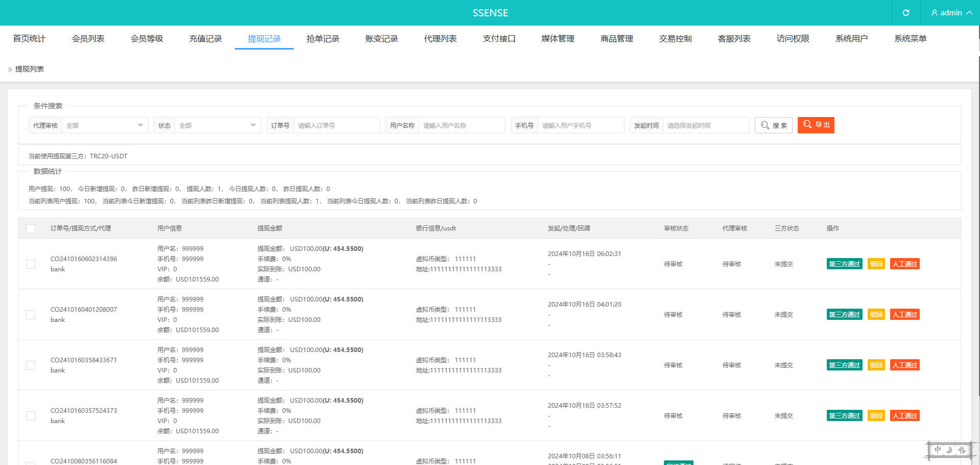Open the 客服列表 tab
This screenshot has height=465, width=980.
pos(734,39)
